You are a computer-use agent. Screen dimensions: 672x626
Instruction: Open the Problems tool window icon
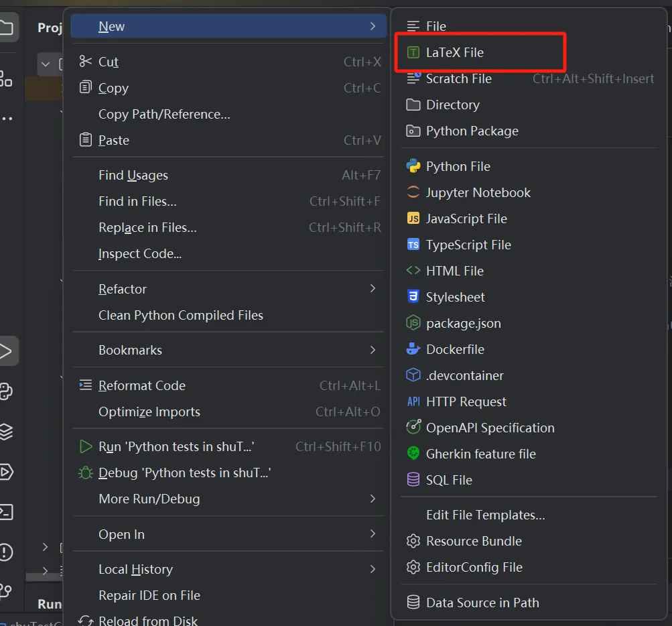pos(7,552)
